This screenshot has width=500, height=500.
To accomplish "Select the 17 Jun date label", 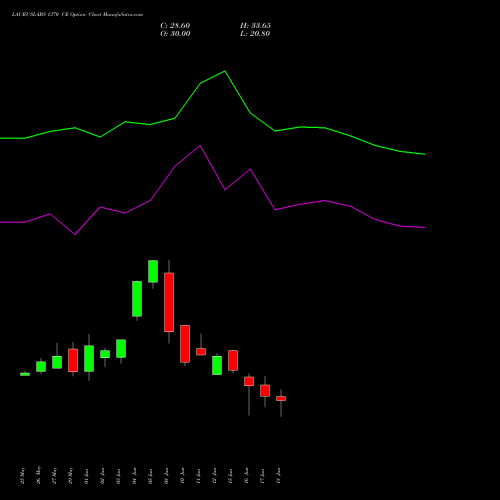I will coord(262,476).
